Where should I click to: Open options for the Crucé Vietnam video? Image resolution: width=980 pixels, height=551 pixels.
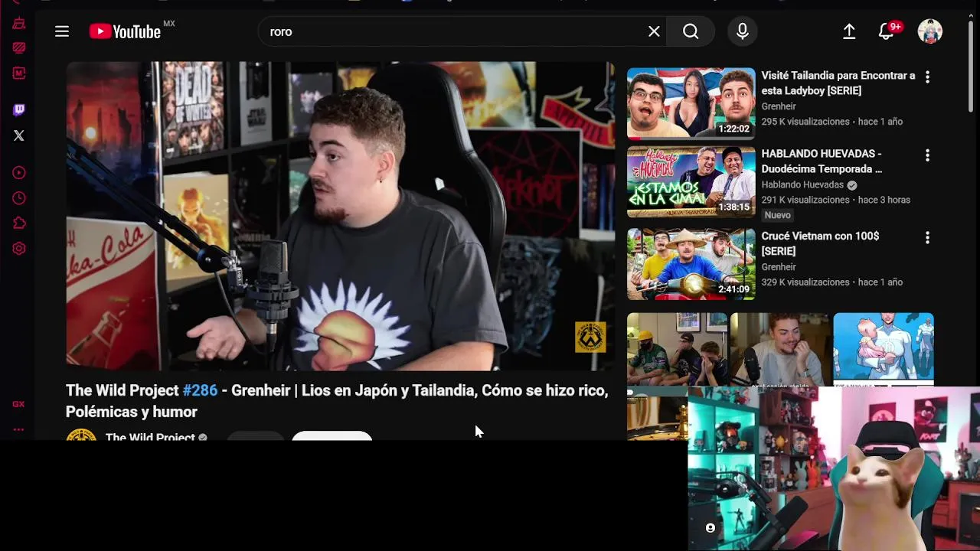click(x=927, y=238)
